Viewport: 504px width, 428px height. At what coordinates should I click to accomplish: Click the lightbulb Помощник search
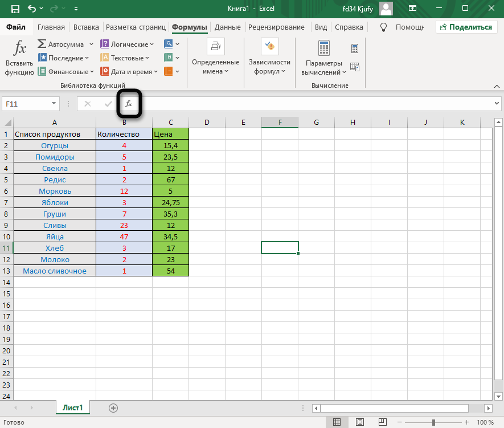pyautogui.click(x=402, y=27)
